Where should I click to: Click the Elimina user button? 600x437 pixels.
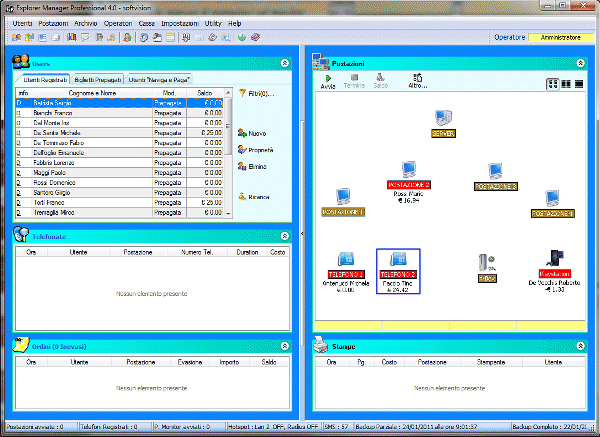click(252, 166)
